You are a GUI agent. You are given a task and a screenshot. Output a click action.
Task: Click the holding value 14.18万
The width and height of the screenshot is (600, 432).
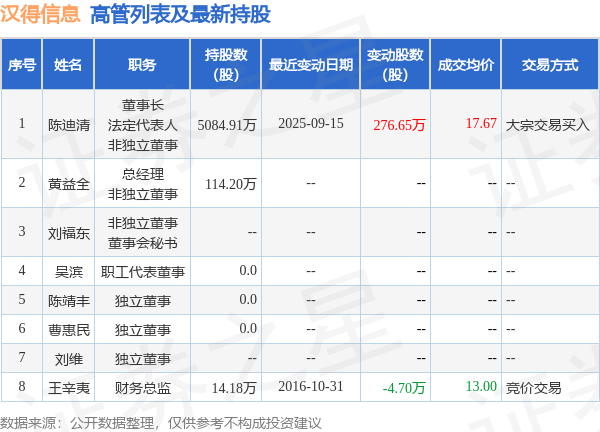click(x=234, y=388)
